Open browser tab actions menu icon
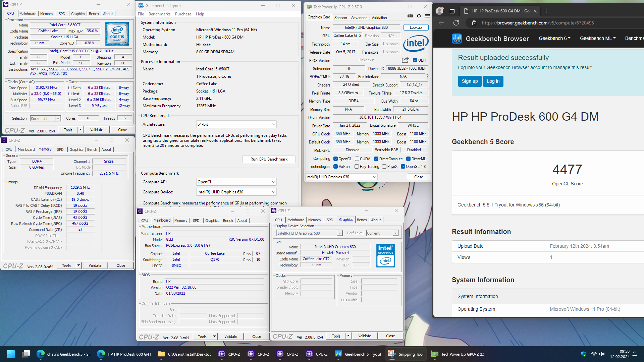644x362 pixels. pyautogui.click(x=452, y=11)
